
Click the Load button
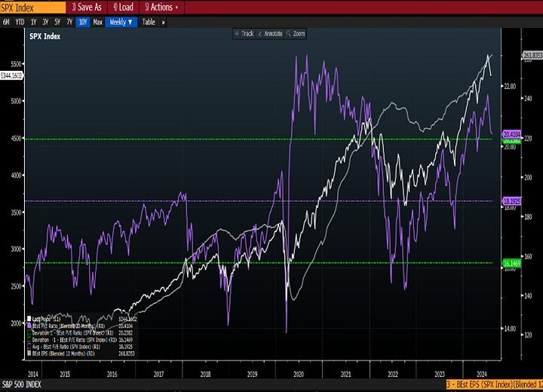(123, 8)
